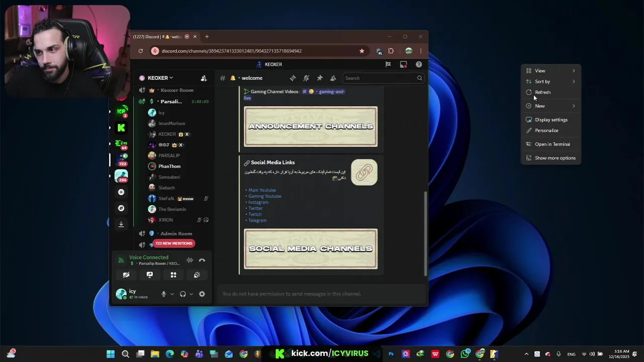Click the invite people icon beside KEOXER
The image size is (644, 362).
coord(204,78)
